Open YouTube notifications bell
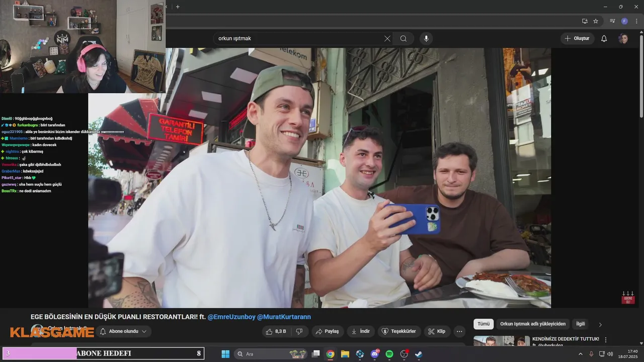644x362 pixels. 604,39
